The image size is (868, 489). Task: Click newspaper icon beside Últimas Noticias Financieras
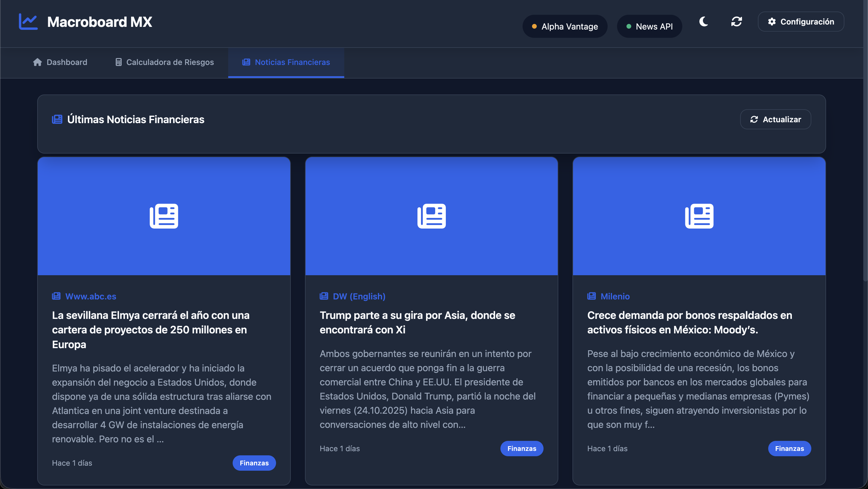[x=57, y=119]
